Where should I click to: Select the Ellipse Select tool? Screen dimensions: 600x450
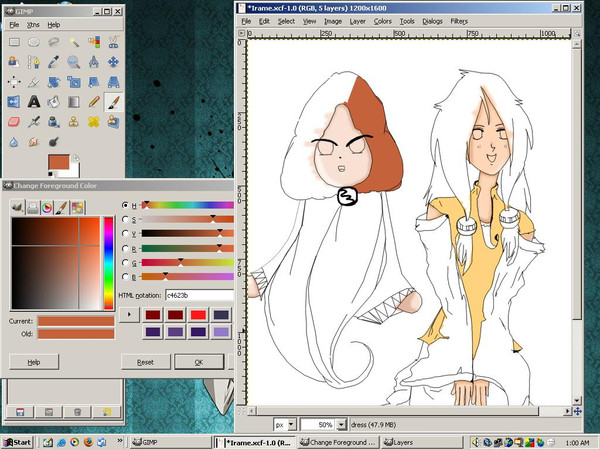point(34,42)
